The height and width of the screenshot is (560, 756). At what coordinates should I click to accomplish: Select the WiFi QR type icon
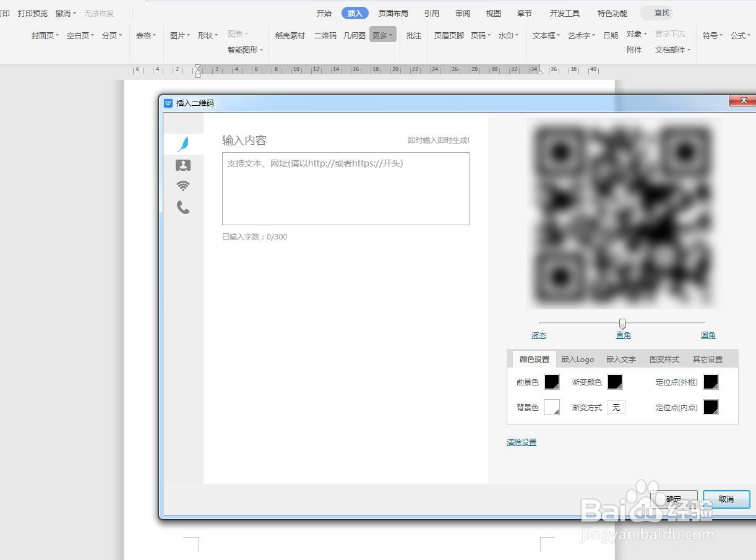tap(183, 186)
